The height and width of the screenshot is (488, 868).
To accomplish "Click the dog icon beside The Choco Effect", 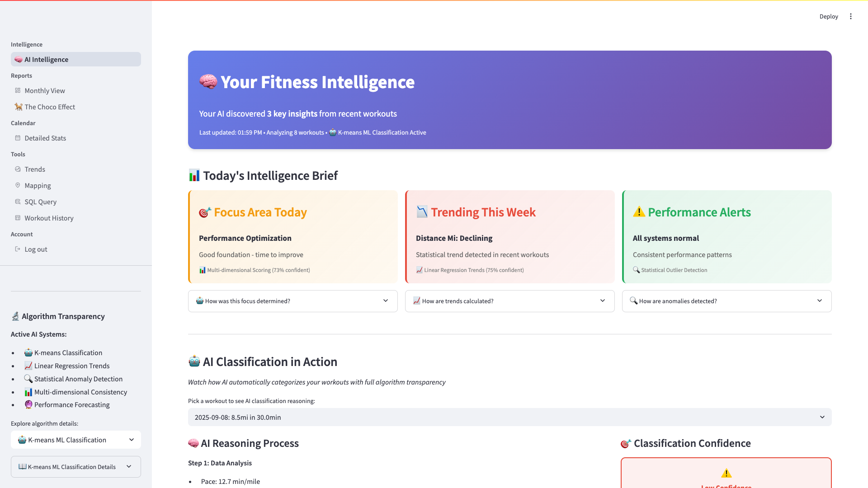I will click(x=18, y=107).
